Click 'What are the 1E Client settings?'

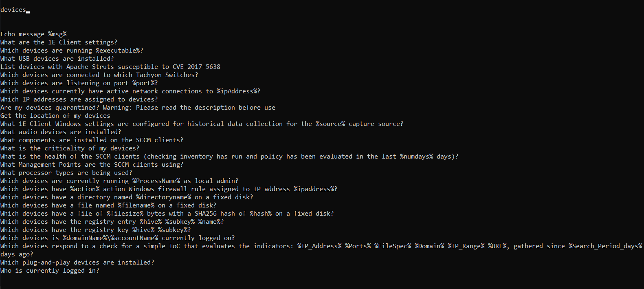click(59, 42)
